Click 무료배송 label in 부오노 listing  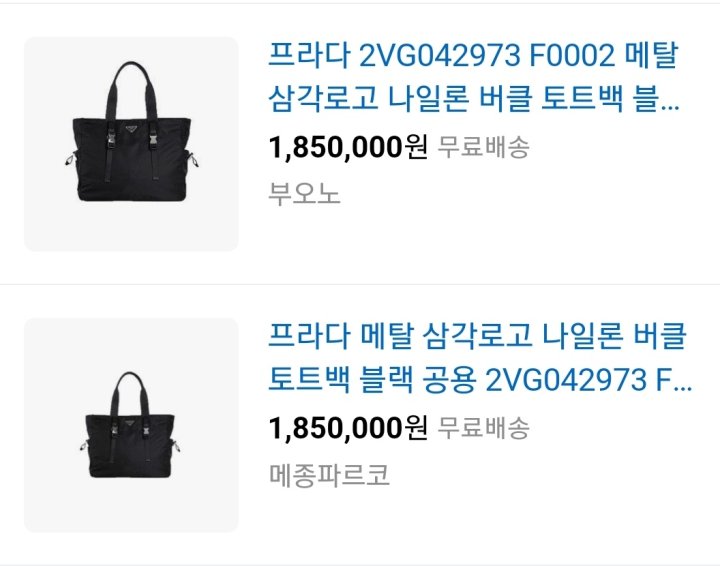tap(483, 147)
